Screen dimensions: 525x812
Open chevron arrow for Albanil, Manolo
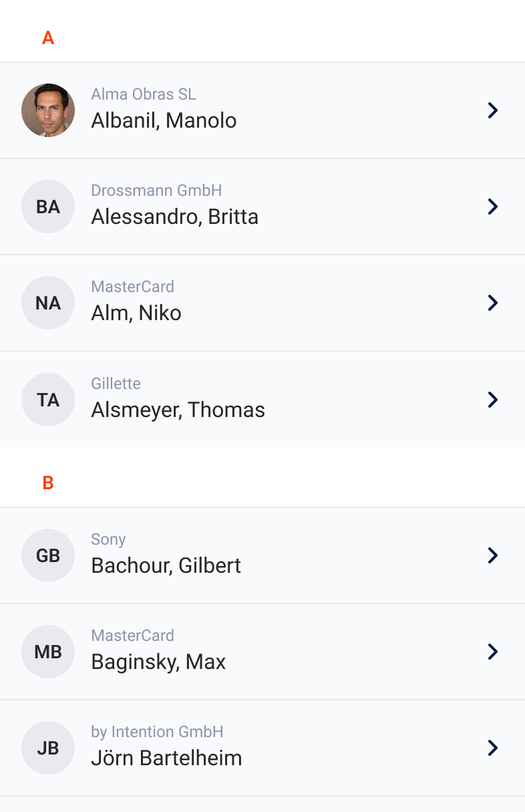coord(493,110)
